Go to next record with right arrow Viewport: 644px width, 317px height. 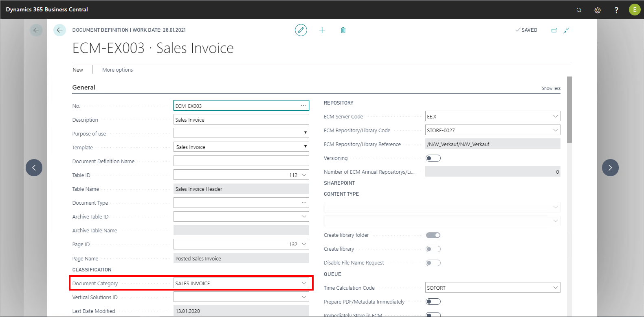610,168
